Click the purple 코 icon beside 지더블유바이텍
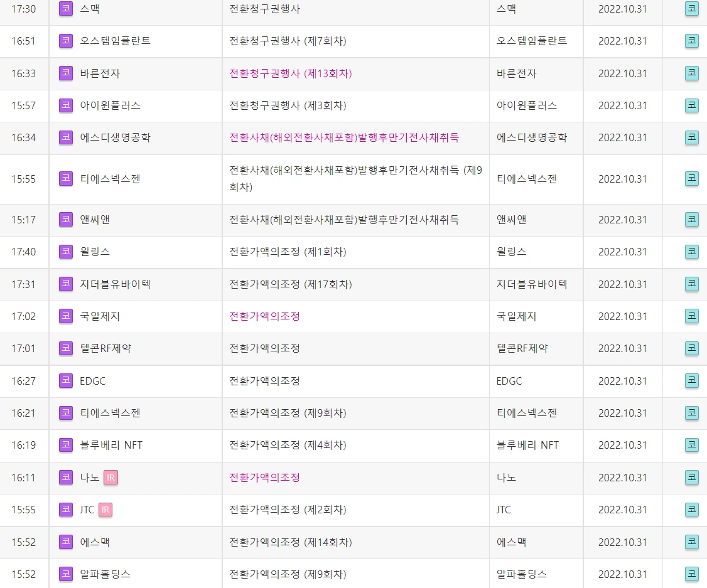Image resolution: width=707 pixels, height=588 pixels. [x=66, y=284]
